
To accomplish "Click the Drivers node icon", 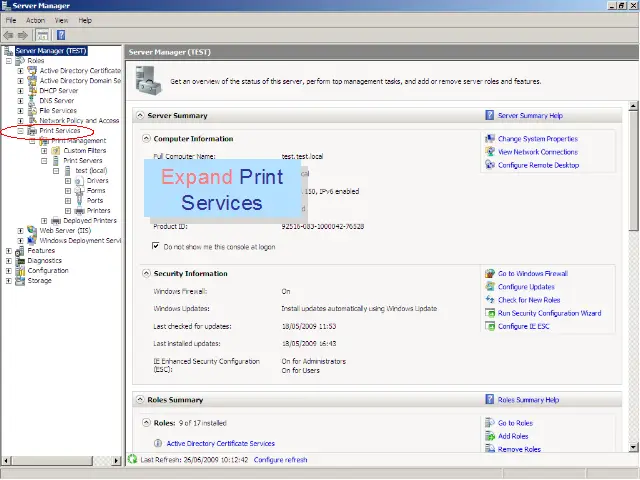I will pyautogui.click(x=80, y=181).
